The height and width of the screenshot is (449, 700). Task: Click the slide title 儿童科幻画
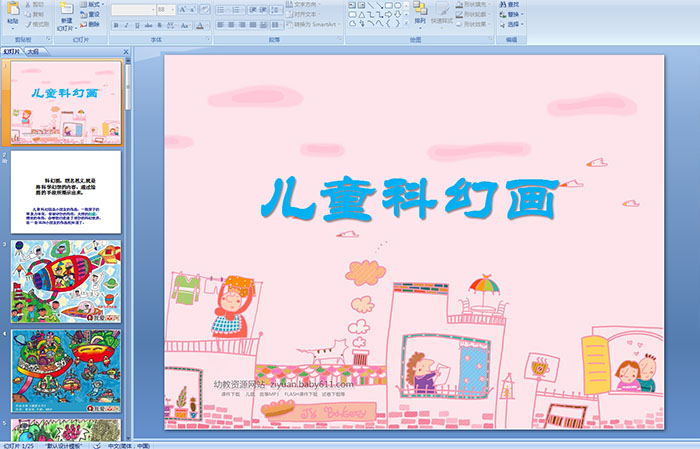coord(409,199)
